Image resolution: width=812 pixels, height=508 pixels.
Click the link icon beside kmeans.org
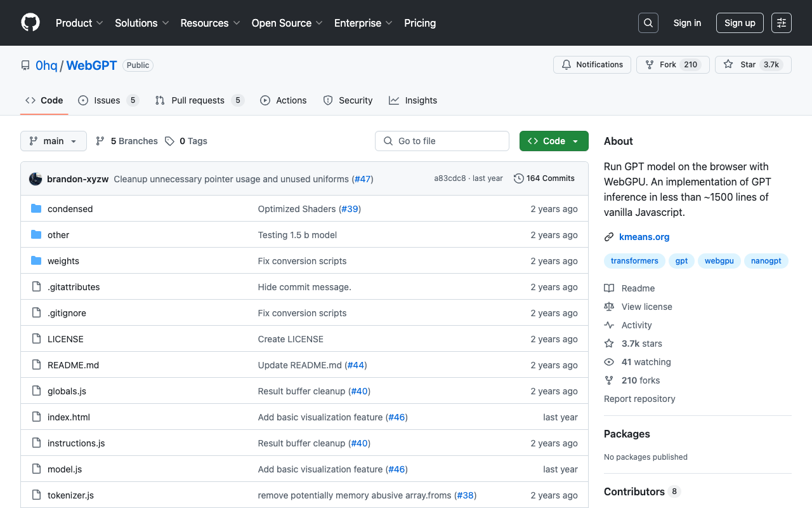609,237
